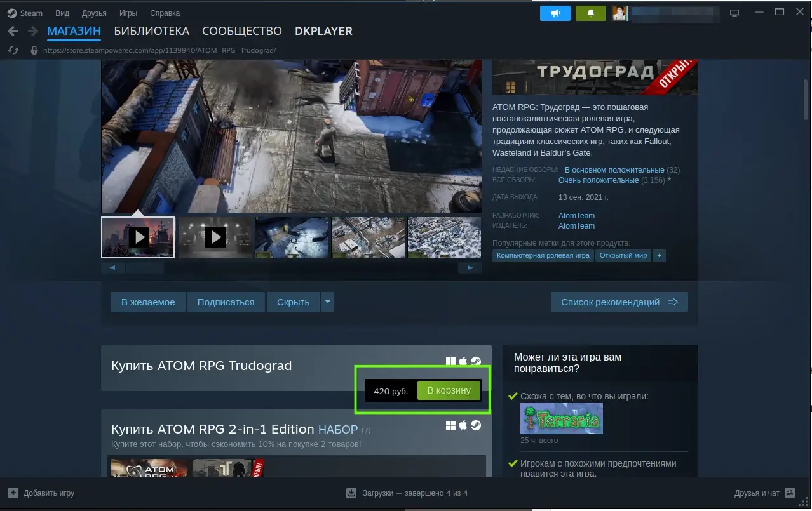Open Загрузки downloads status
The width and height of the screenshot is (812, 511).
[407, 493]
